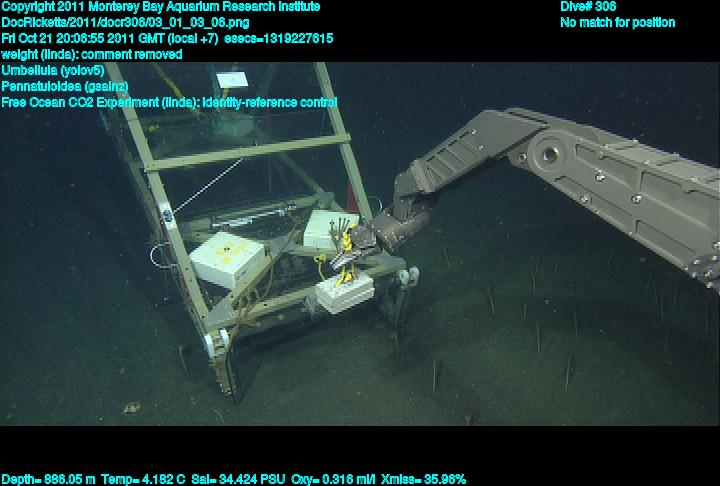Click the 'Dive# 308' label

click(x=588, y=6)
